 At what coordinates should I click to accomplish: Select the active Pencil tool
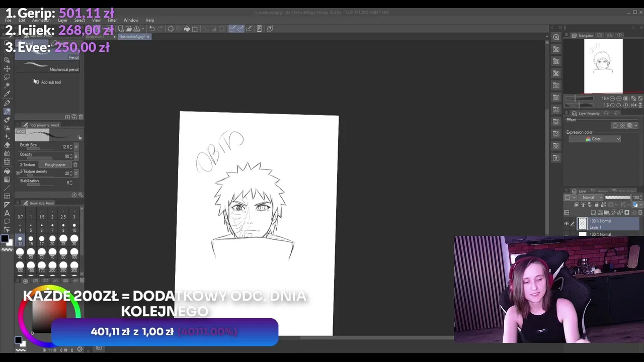(7, 111)
